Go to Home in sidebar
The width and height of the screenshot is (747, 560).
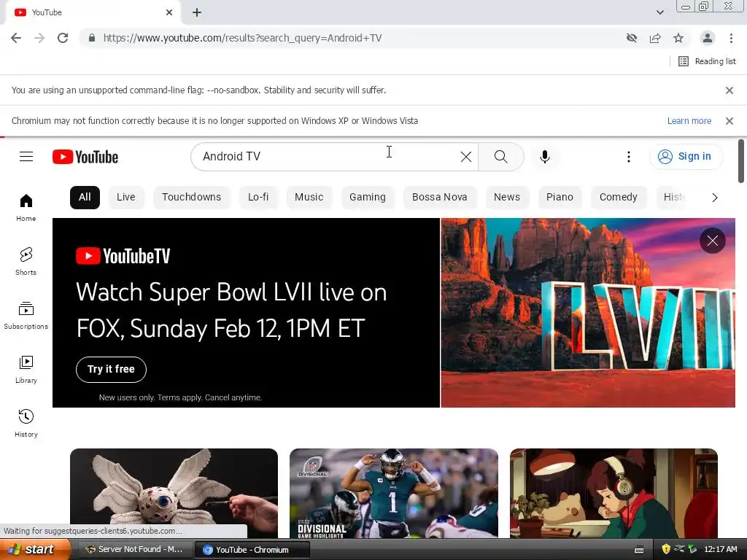(26, 208)
